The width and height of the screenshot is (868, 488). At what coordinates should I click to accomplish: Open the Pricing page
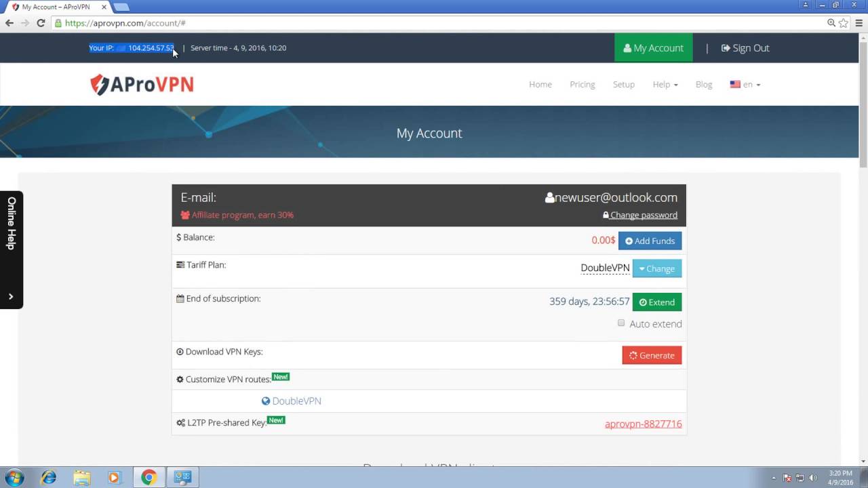[583, 85]
